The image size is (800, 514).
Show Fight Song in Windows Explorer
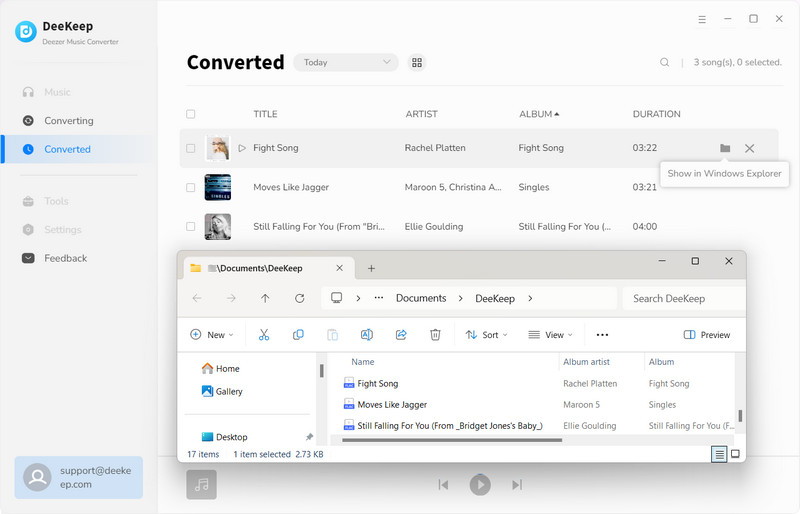click(x=725, y=148)
